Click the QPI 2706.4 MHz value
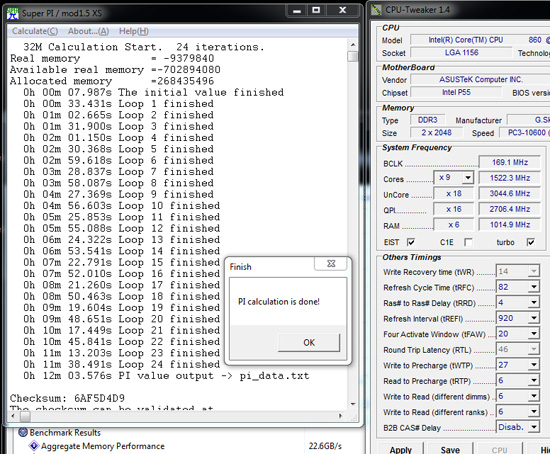The height and width of the screenshot is (454, 550). point(509,209)
